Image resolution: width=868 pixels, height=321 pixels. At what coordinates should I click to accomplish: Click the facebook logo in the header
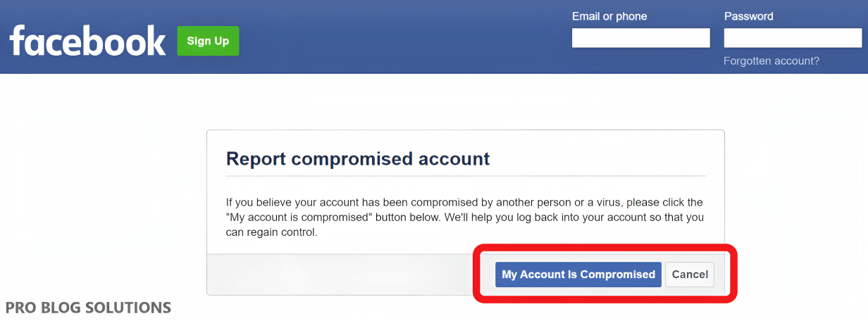pyautogui.click(x=88, y=41)
